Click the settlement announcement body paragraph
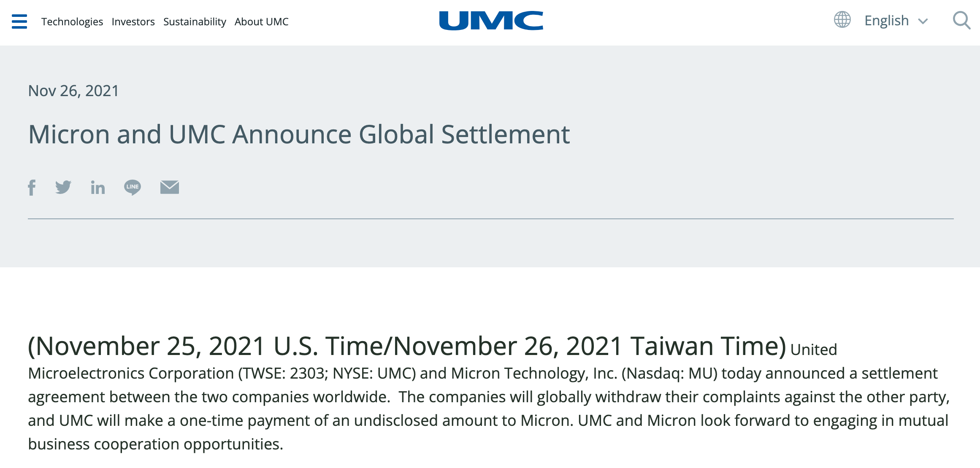The height and width of the screenshot is (468, 980). pos(488,409)
